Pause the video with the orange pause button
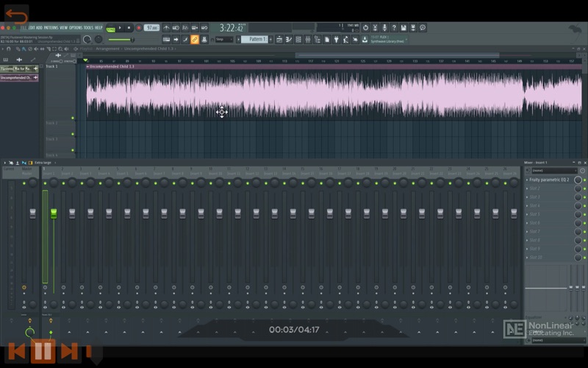Viewport: 588px width, 368px height. click(43, 351)
